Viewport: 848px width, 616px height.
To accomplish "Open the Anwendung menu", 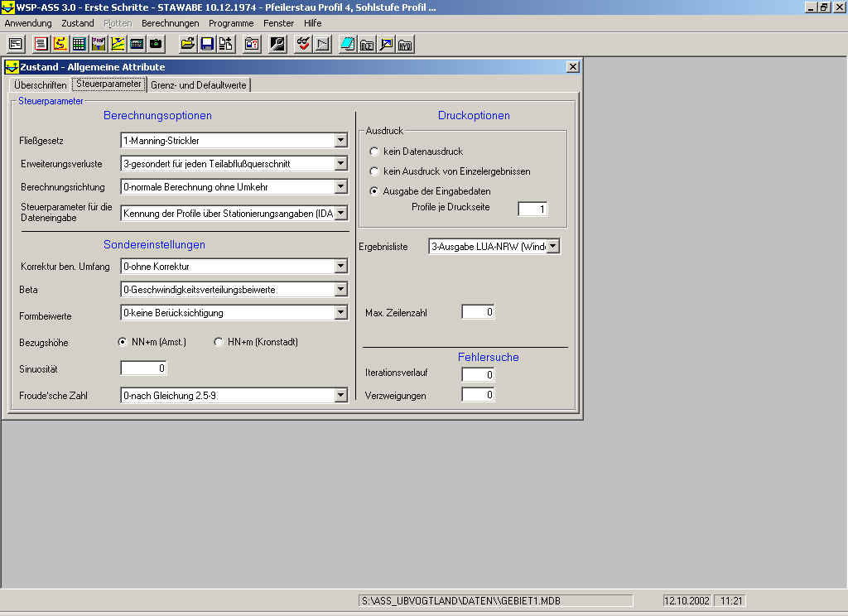I will pyautogui.click(x=28, y=23).
